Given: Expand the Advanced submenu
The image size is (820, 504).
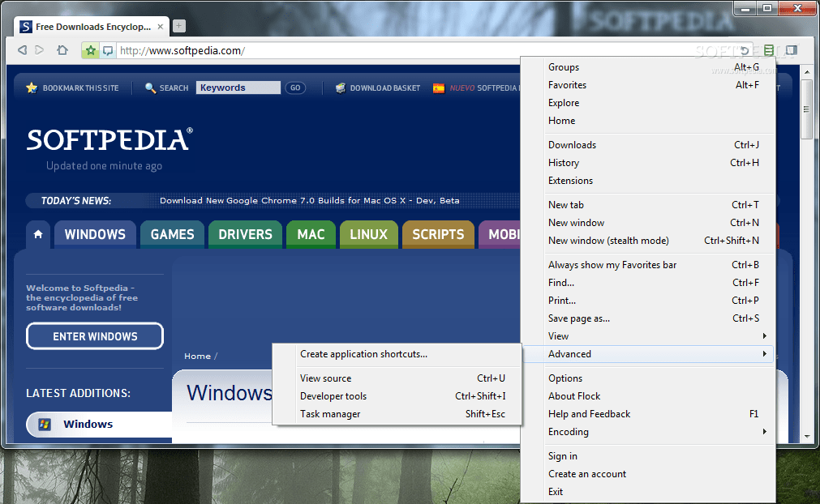Looking at the screenshot, I should [649, 353].
